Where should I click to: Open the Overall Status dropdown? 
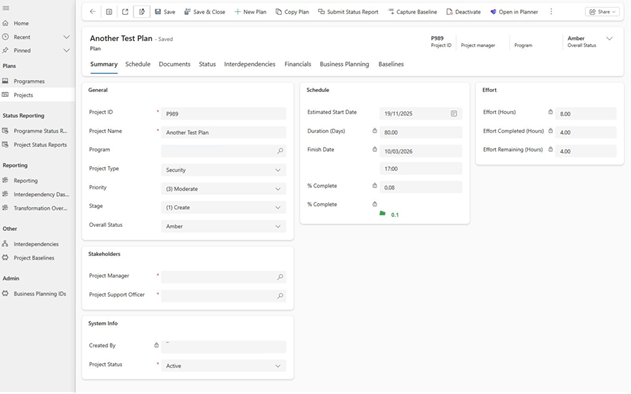tap(223, 226)
